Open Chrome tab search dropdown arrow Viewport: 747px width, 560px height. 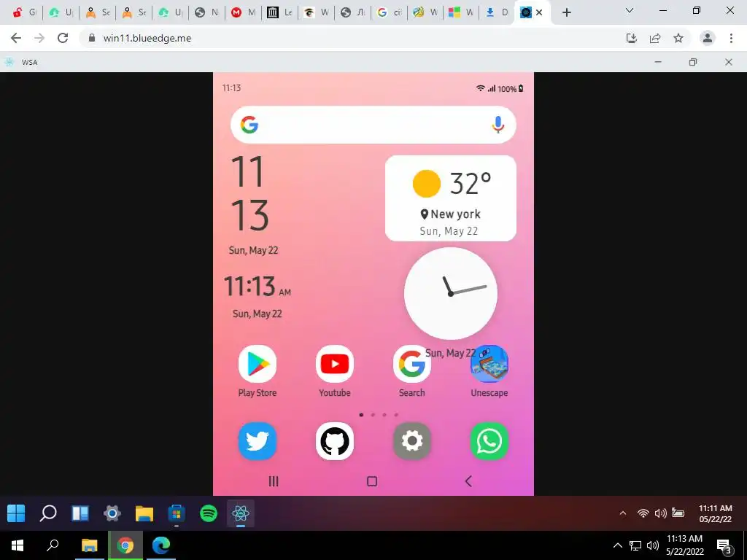click(x=630, y=10)
